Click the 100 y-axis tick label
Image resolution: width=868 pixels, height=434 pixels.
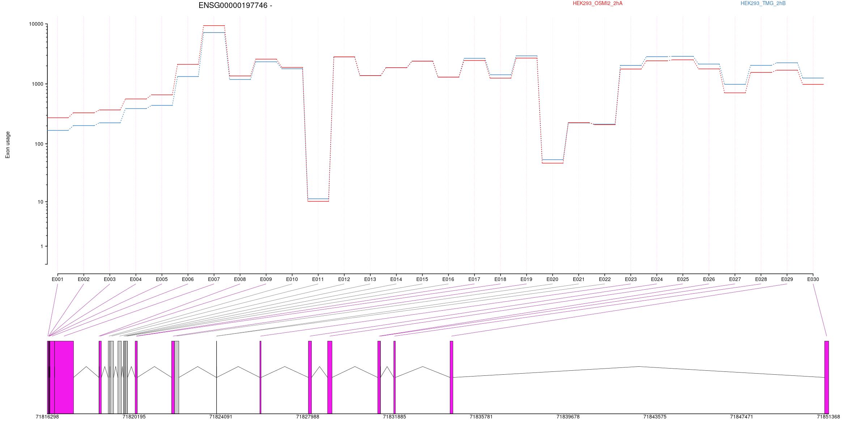[39, 144]
